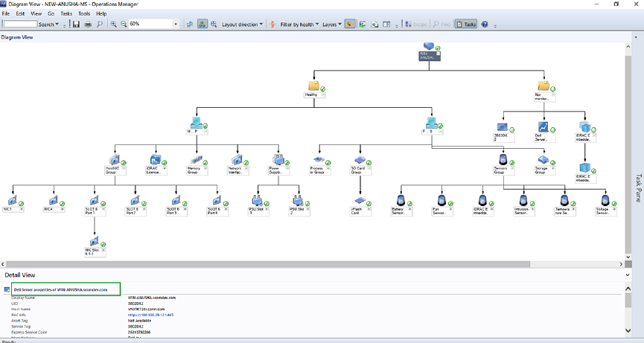This screenshot has width=644, height=343.
Task: Collapse the Sensors Group expander box
Action: click(x=511, y=168)
